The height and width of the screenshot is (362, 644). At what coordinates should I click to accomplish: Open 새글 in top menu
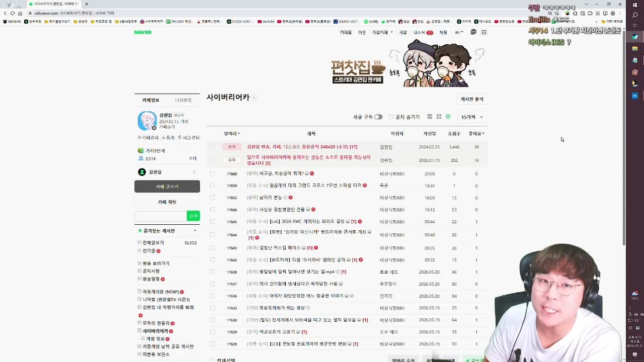coord(403,32)
